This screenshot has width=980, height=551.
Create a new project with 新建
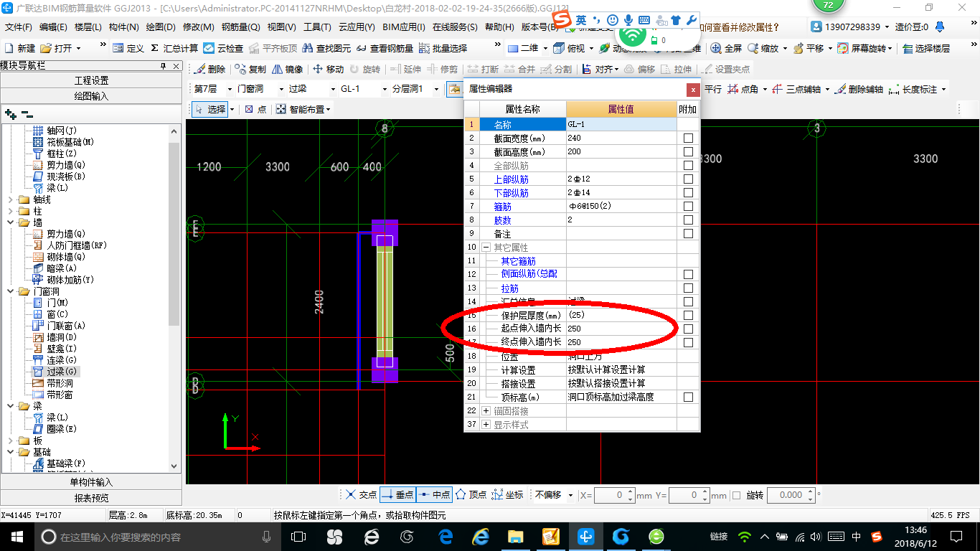click(x=20, y=48)
